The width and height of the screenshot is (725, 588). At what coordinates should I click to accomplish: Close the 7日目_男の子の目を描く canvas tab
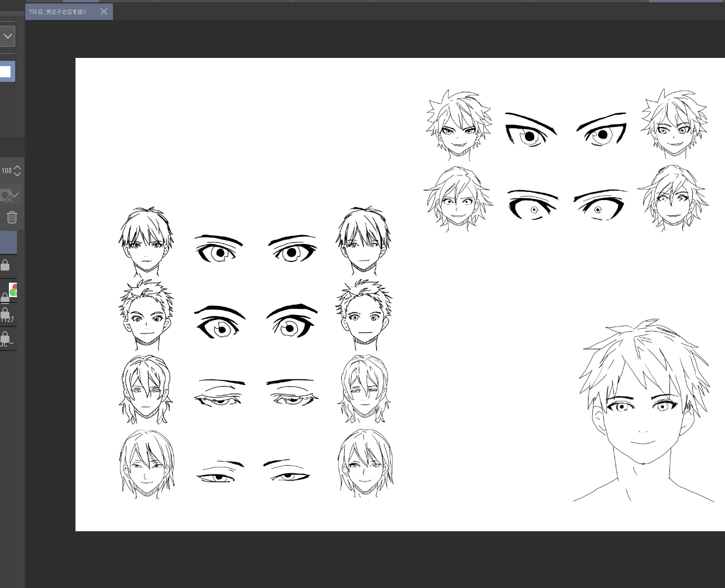[x=104, y=12]
